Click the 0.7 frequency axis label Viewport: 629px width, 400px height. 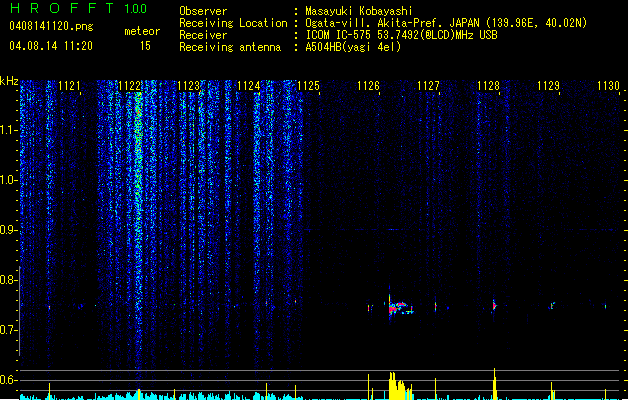(x=8, y=330)
